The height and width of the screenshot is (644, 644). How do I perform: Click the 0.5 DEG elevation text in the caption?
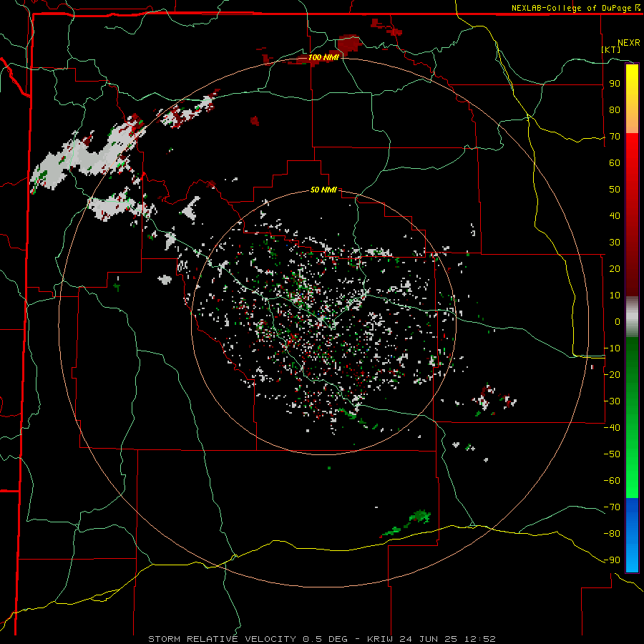click(325, 639)
